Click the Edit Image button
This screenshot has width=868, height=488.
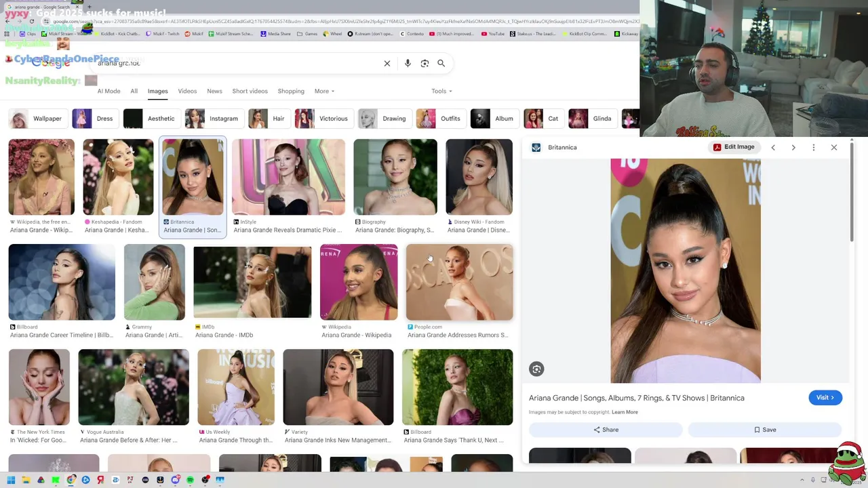(x=734, y=147)
